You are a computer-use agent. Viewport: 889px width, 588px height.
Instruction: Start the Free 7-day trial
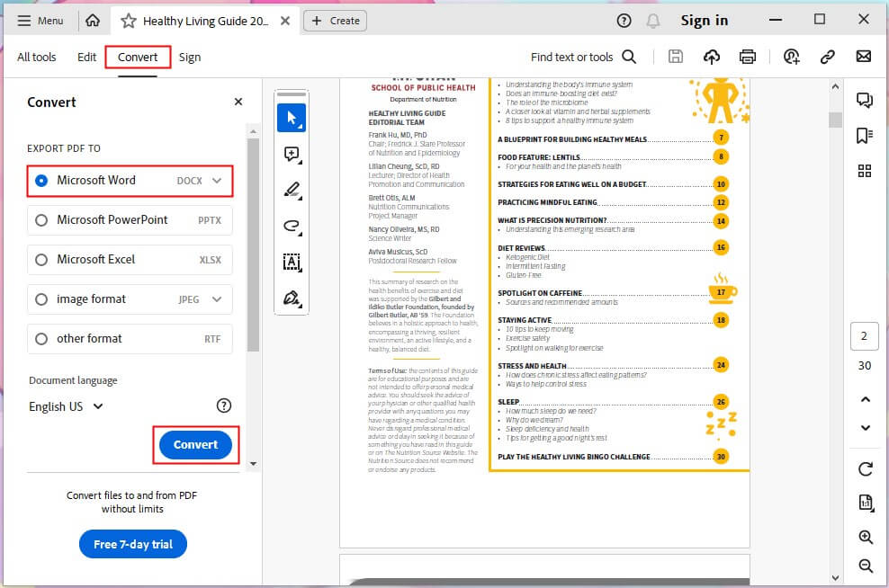[x=132, y=544]
